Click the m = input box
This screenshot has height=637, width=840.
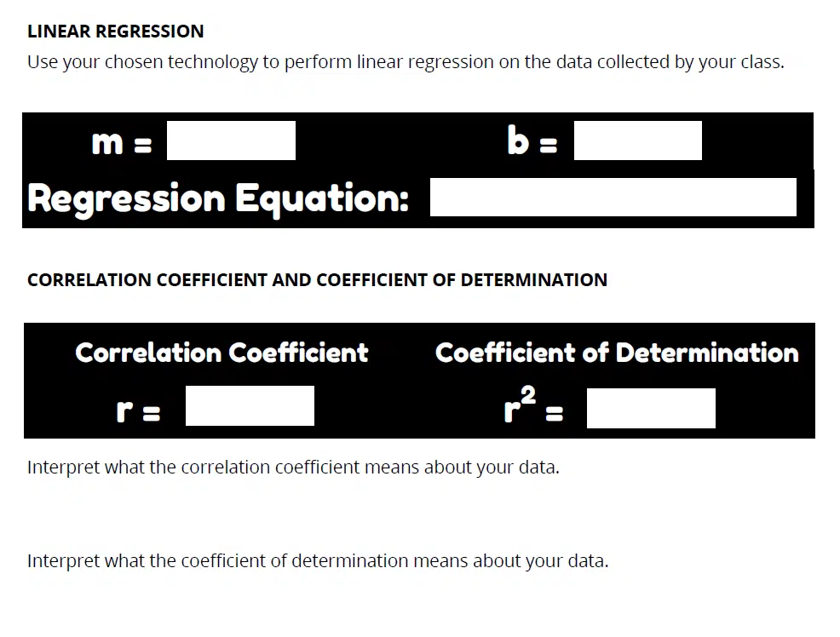point(231,141)
